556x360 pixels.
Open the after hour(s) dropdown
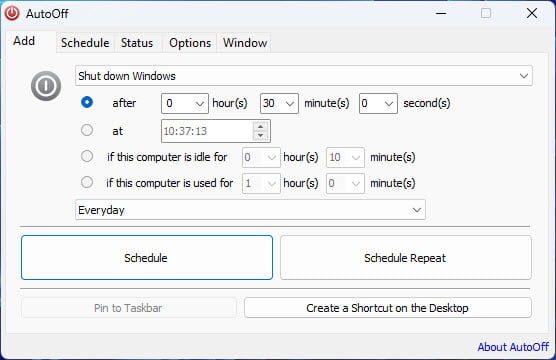click(x=185, y=103)
